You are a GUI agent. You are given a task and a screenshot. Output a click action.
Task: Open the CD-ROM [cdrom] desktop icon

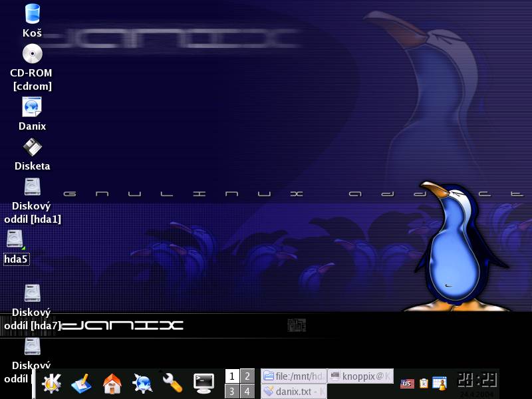(x=32, y=54)
